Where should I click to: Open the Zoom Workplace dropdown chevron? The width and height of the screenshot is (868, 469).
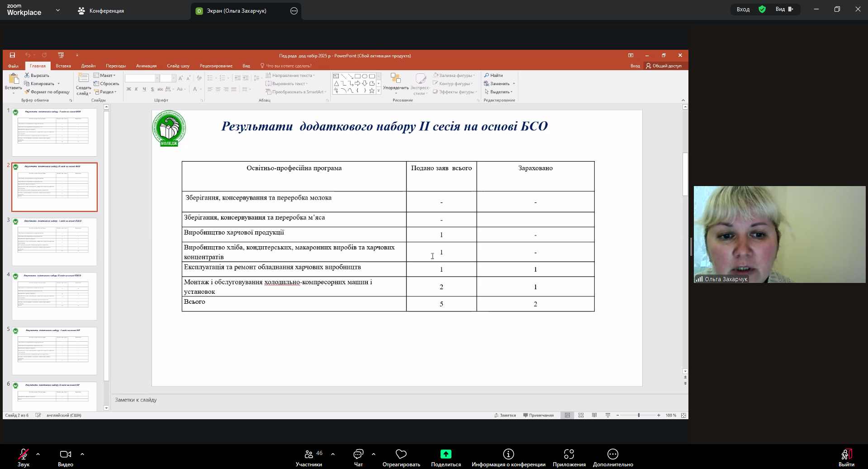tap(58, 10)
